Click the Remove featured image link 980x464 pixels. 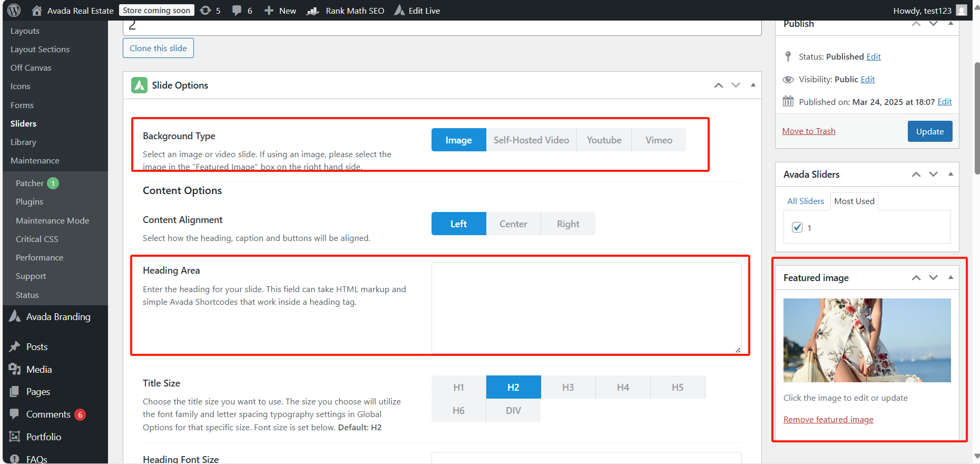click(x=828, y=419)
